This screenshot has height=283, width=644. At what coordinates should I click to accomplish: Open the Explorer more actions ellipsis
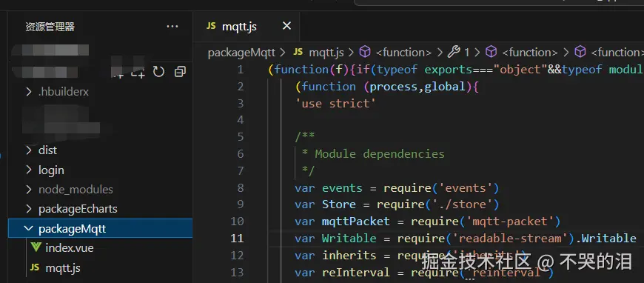pos(172,27)
